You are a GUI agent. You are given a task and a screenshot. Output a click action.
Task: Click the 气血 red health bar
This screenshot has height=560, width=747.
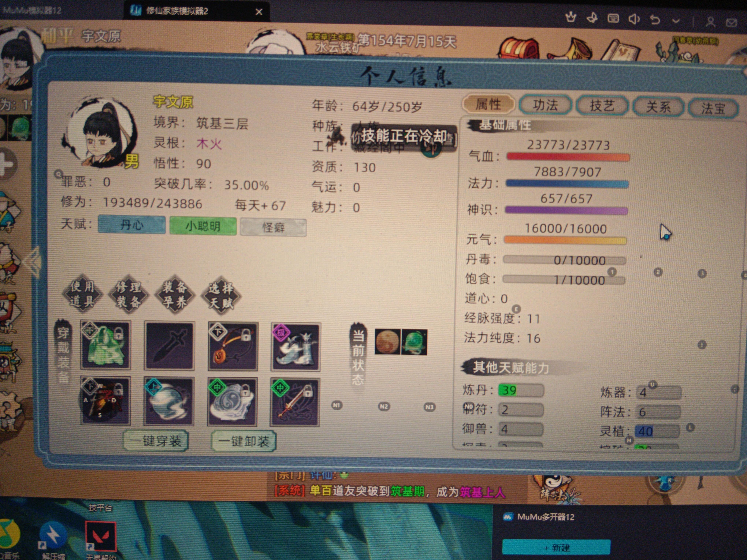coord(568,157)
